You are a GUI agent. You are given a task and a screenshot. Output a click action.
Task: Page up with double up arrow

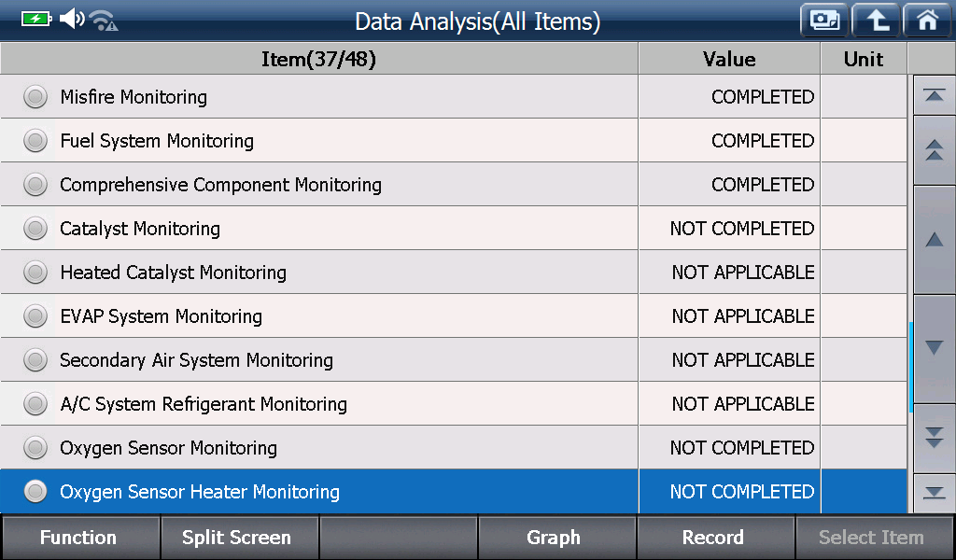point(934,150)
